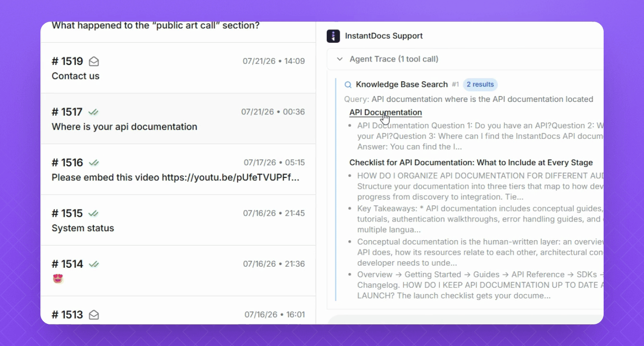Open the API Documentation result link
This screenshot has height=346, width=644.
click(x=385, y=112)
